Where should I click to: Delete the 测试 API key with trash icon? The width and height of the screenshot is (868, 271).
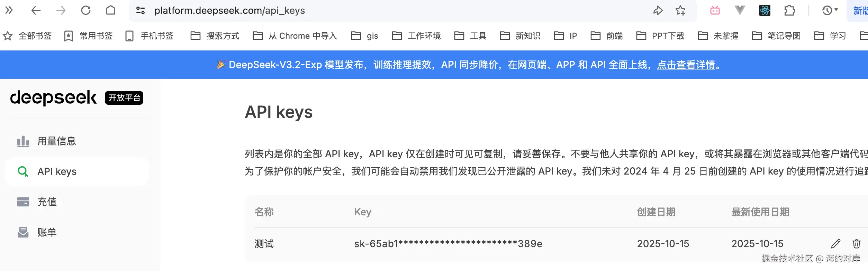pos(857,244)
